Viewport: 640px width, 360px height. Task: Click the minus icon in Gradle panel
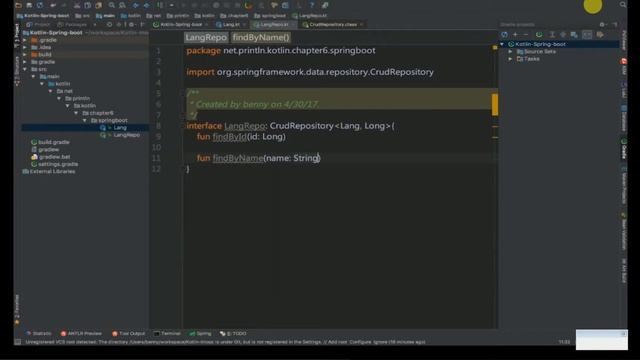tap(526, 35)
